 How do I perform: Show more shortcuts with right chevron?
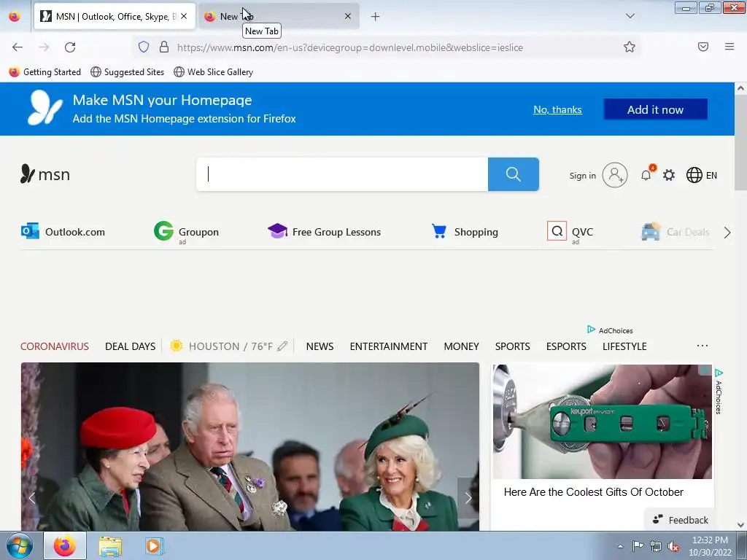[x=727, y=233]
